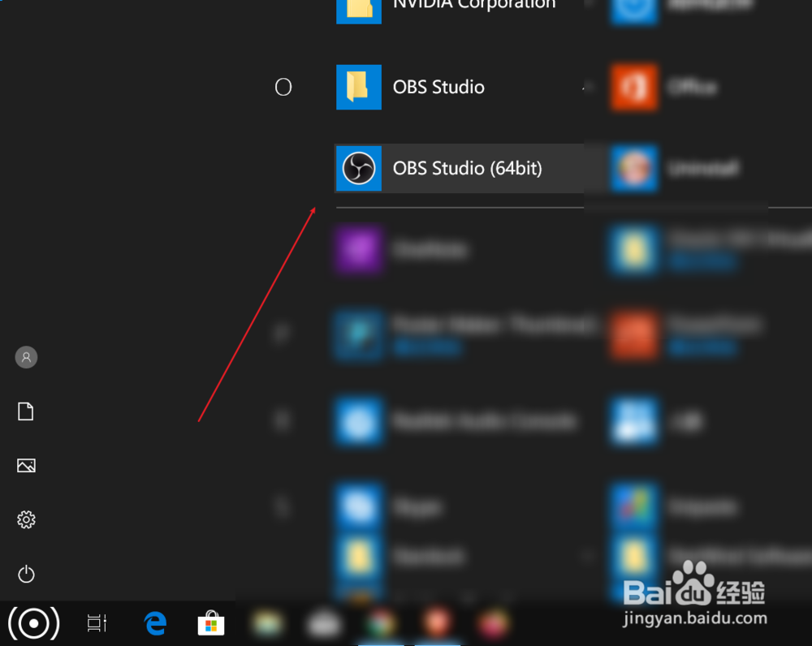Click the OBS Studio (64bit) label text
The height and width of the screenshot is (646, 812).
(468, 169)
